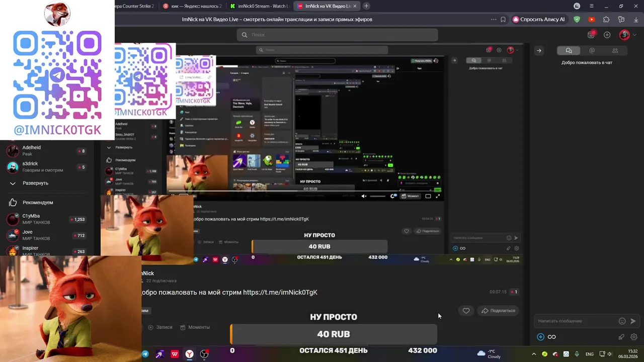Click the infinity icon below chat input
This screenshot has height=362, width=644.
coord(552,337)
